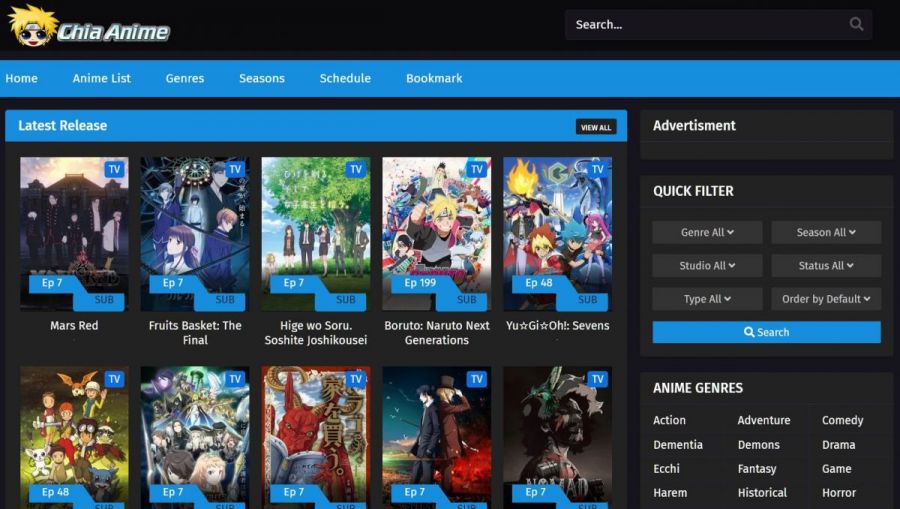Open the Mars Red poster thumbnail
This screenshot has width=900, height=509.
click(74, 234)
